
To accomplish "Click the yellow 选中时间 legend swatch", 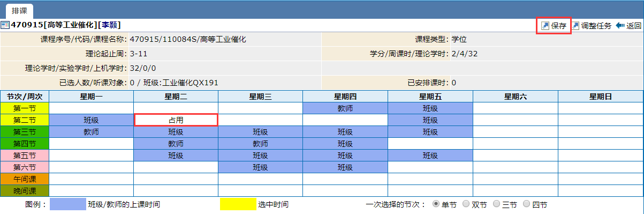I will pos(238,204).
